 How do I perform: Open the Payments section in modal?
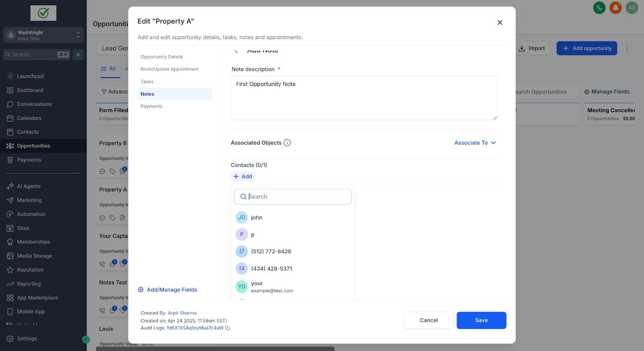(x=151, y=107)
